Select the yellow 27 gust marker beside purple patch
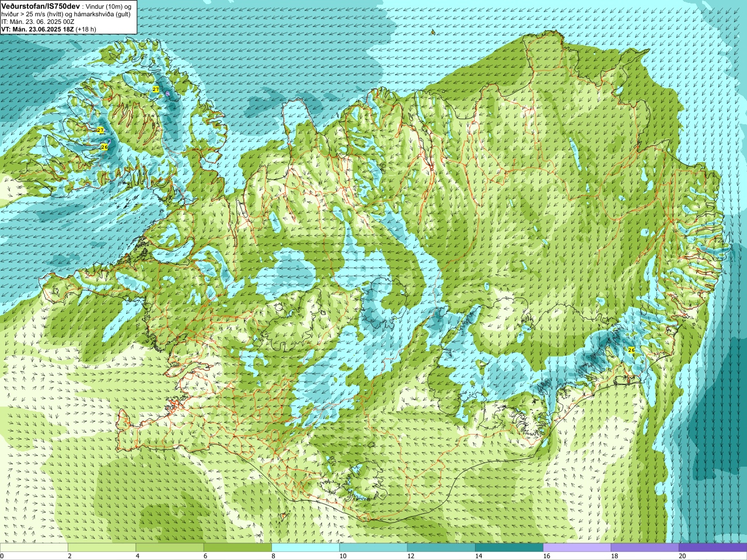The image size is (747, 560). [x=156, y=89]
